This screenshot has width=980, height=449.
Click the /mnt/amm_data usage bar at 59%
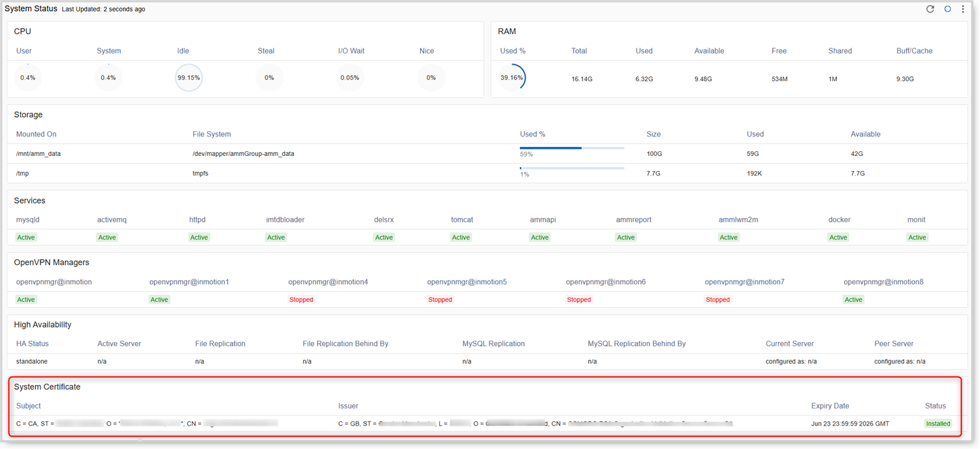[572, 148]
